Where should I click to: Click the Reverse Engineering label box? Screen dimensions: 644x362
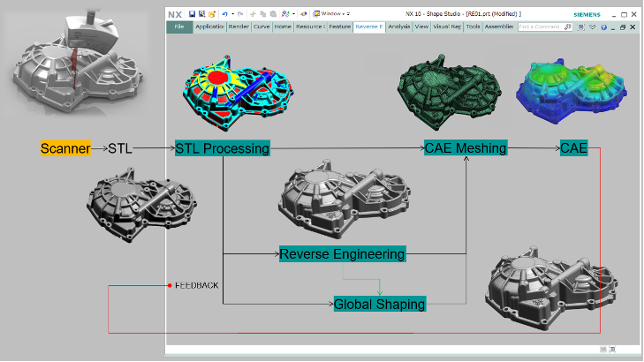pyautogui.click(x=342, y=254)
